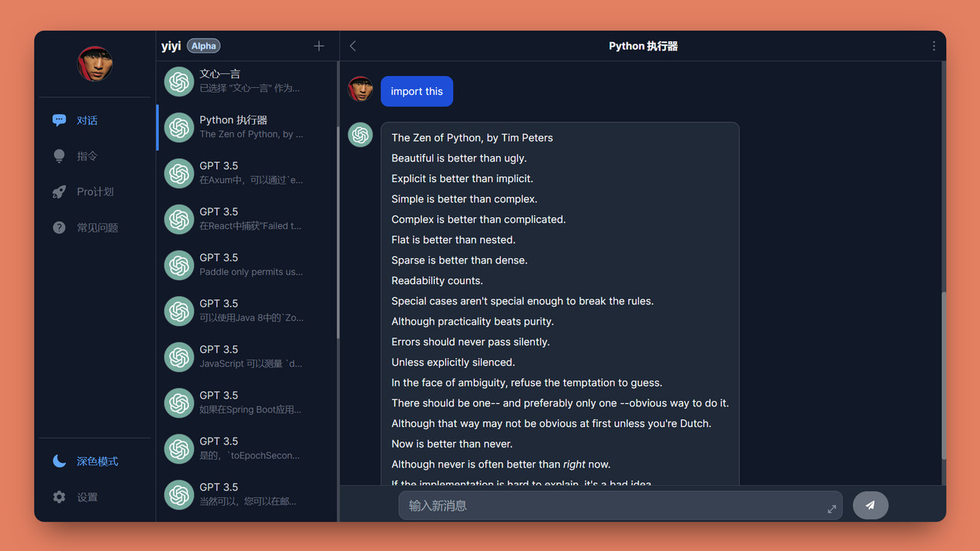This screenshot has height=551, width=980.
Task: Click the question mark icon beside 常见问题
Action: click(x=59, y=227)
